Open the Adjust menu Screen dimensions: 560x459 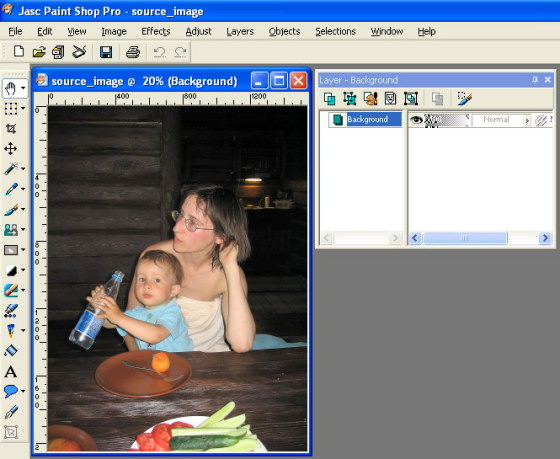(x=199, y=31)
